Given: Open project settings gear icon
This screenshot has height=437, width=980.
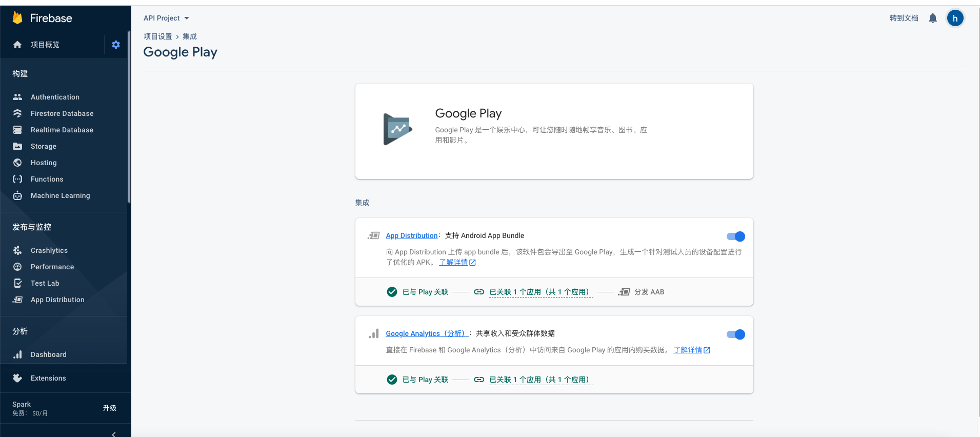Looking at the screenshot, I should click(116, 45).
